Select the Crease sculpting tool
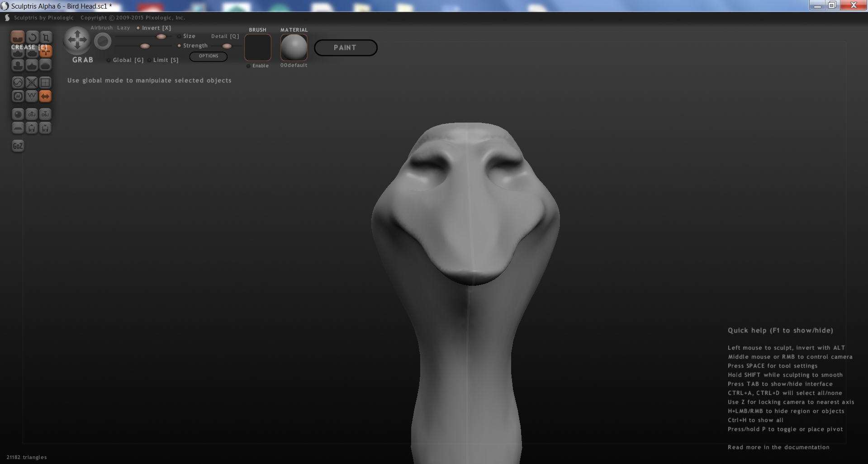868x464 pixels. [18, 37]
